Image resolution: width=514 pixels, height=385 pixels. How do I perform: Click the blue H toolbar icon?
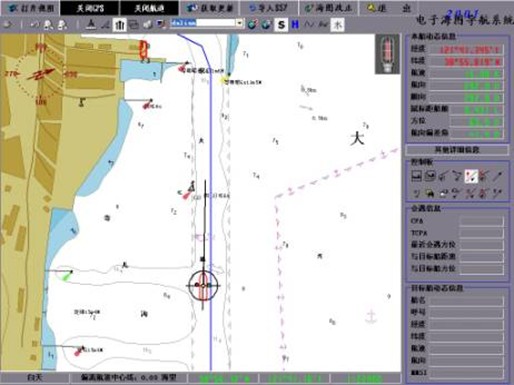point(295,25)
